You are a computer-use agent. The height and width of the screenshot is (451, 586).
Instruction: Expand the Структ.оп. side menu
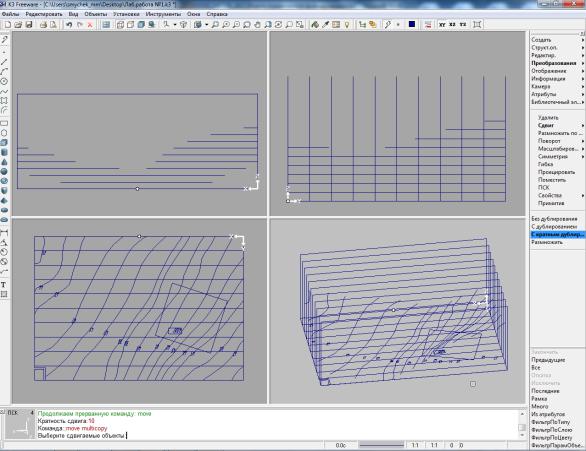pos(557,47)
